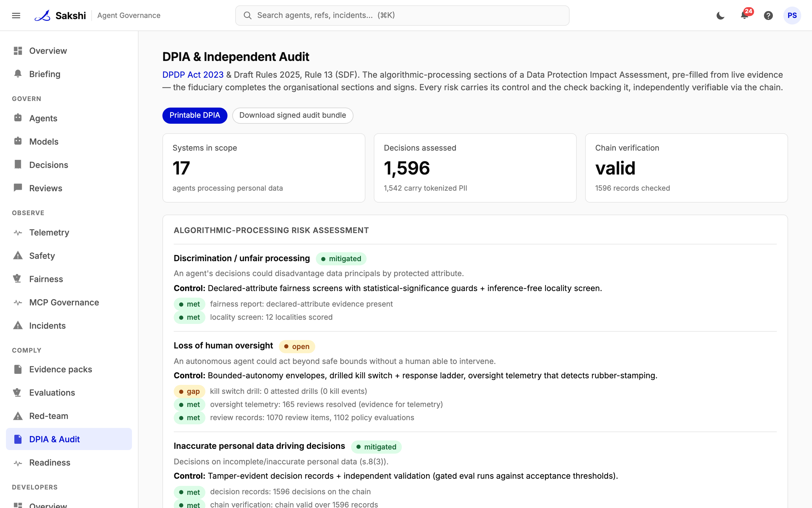
Task: Click the Systems in scope card
Action: tap(264, 168)
